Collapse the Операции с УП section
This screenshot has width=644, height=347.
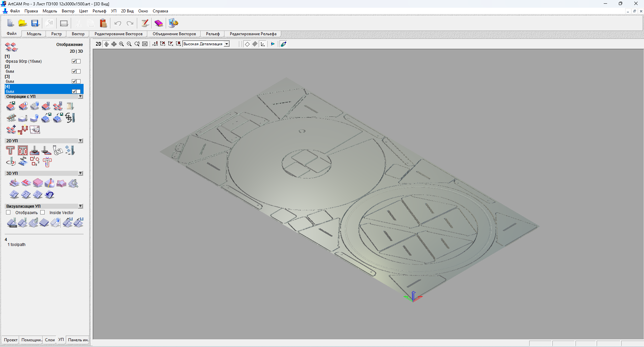tap(81, 97)
